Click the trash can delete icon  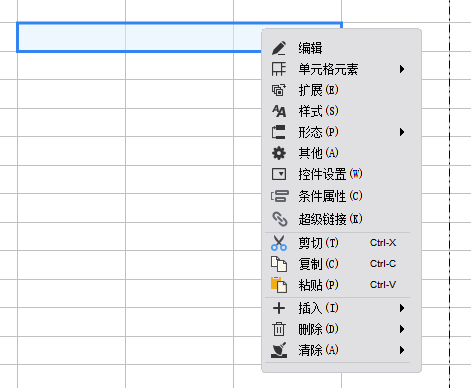point(279,329)
